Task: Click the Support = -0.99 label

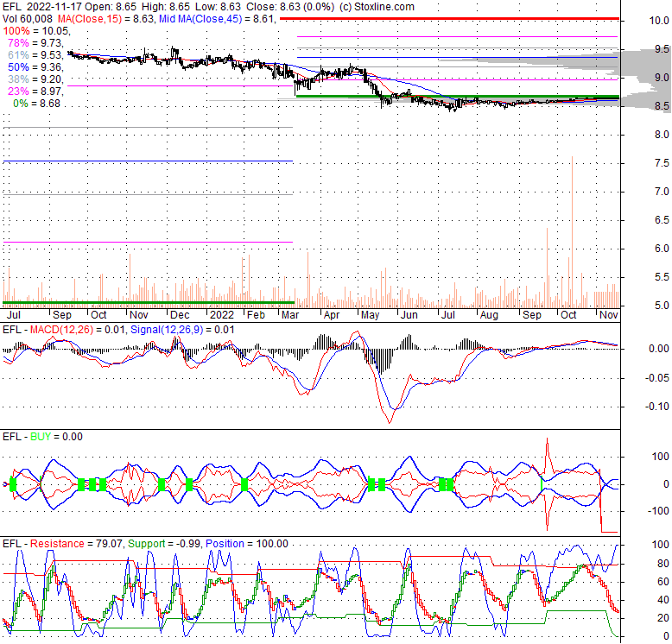Action: (164, 544)
